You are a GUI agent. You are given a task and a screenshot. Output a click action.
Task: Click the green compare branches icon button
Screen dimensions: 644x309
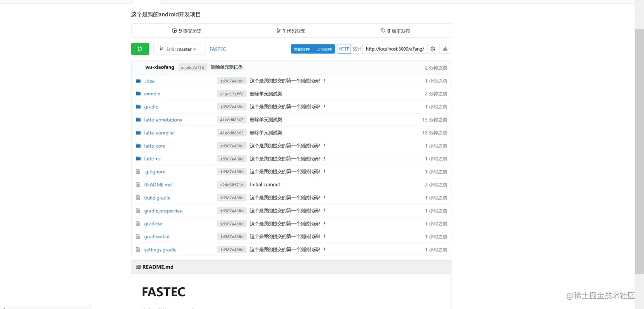(x=140, y=49)
